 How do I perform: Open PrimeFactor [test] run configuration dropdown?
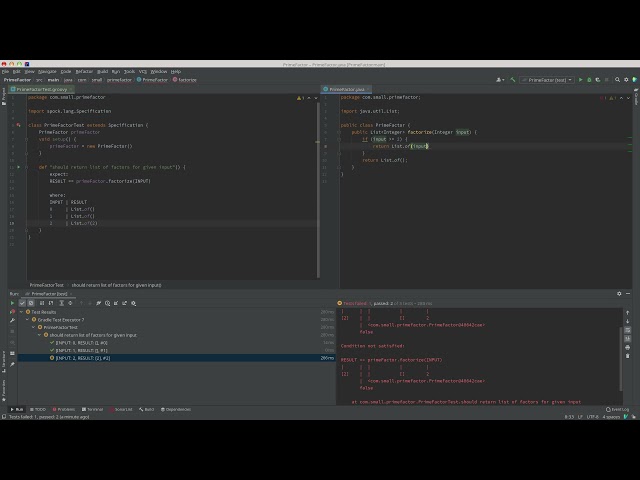[547, 80]
